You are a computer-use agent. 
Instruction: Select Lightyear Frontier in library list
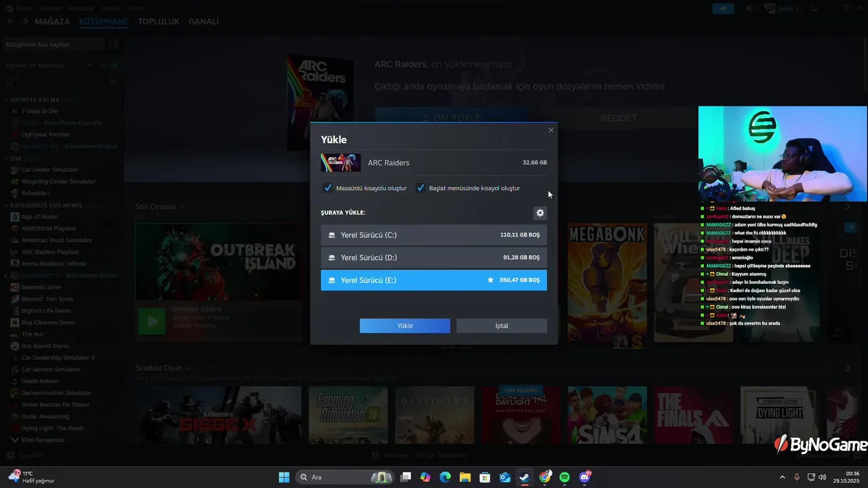(x=45, y=134)
